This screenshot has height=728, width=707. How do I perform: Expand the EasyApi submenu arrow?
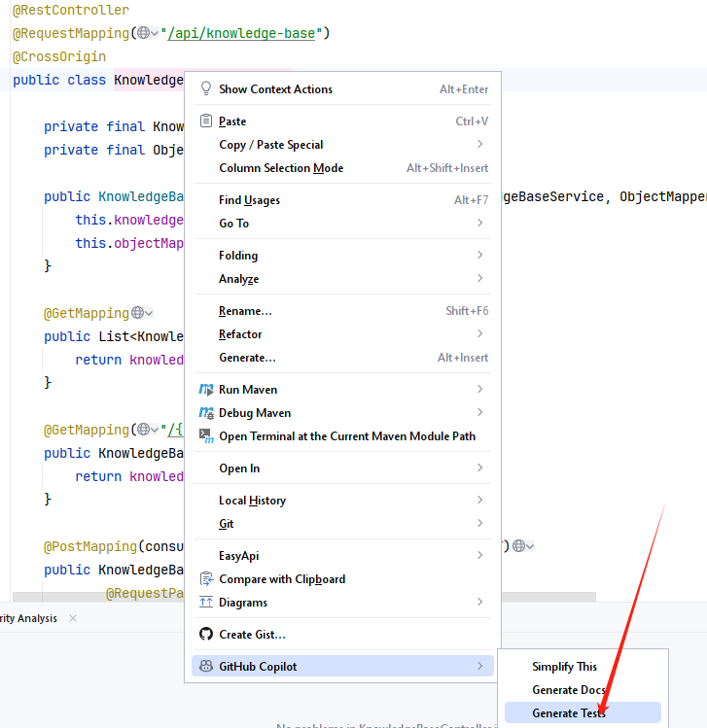coord(479,555)
